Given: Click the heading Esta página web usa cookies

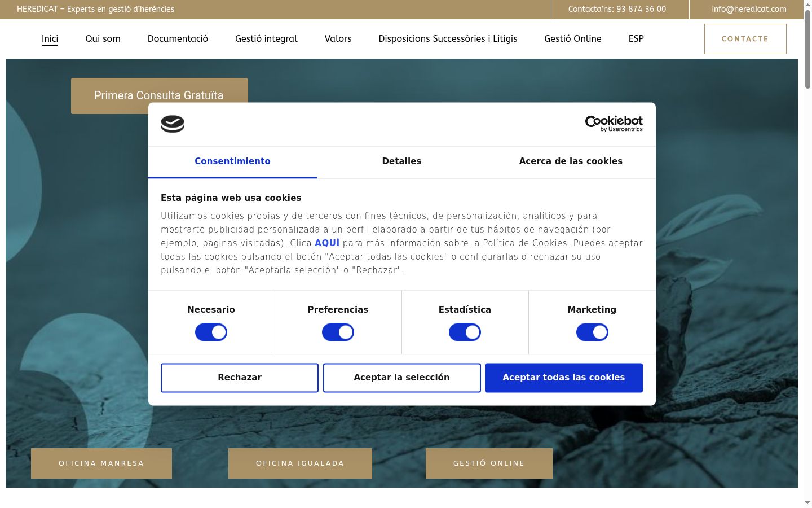Looking at the screenshot, I should [x=231, y=198].
